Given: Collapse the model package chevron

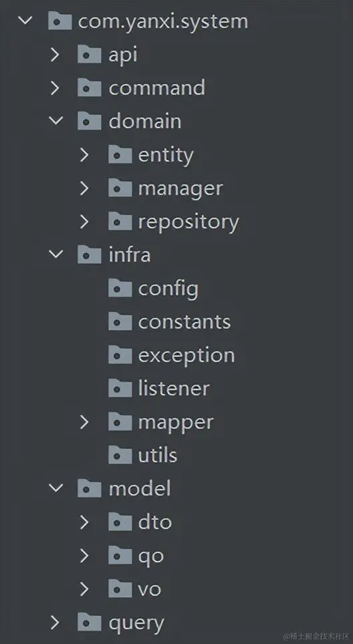Looking at the screenshot, I should tap(56, 488).
